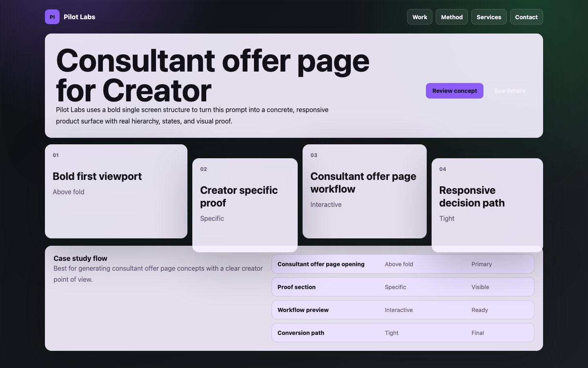The height and width of the screenshot is (368, 588).
Task: Select the Services nav item
Action: [x=489, y=17]
